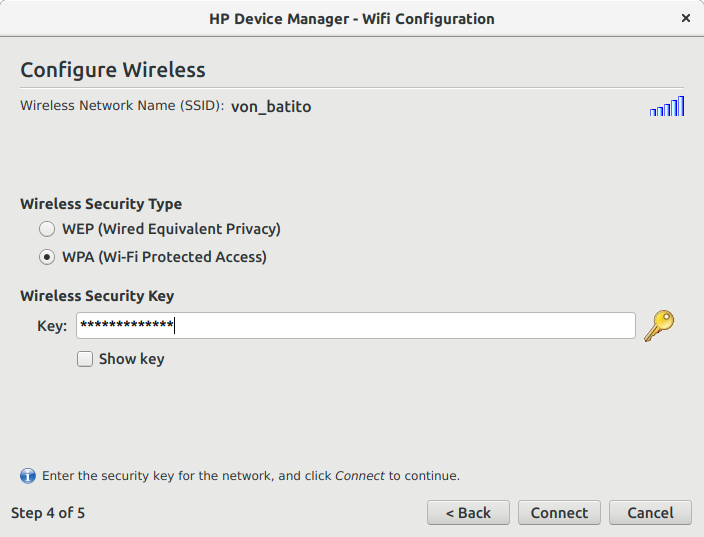Close the Wifi Configuration window
This screenshot has height=537, width=704.
[x=686, y=18]
